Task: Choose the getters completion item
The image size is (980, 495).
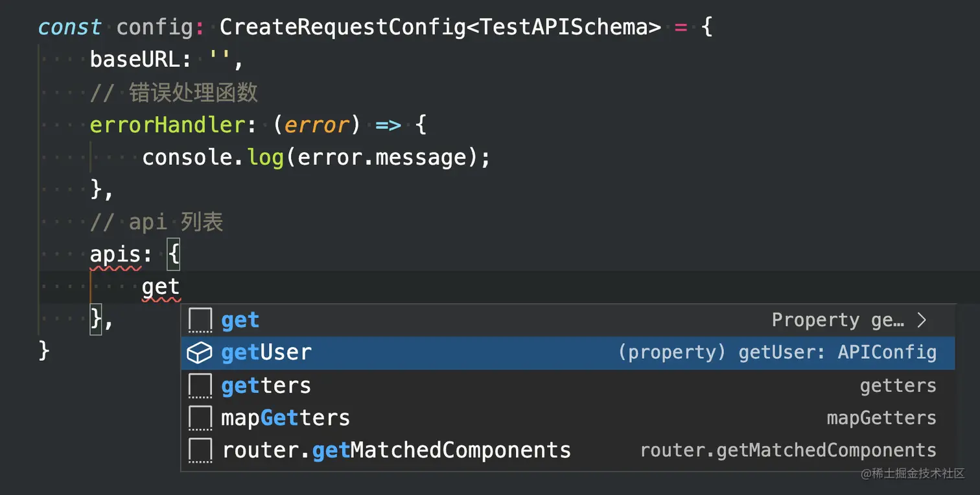Action: point(266,386)
